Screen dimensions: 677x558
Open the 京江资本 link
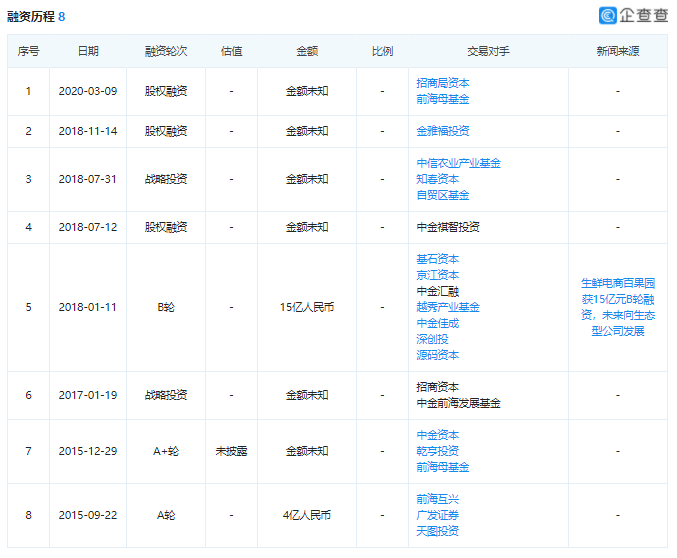[x=438, y=275]
